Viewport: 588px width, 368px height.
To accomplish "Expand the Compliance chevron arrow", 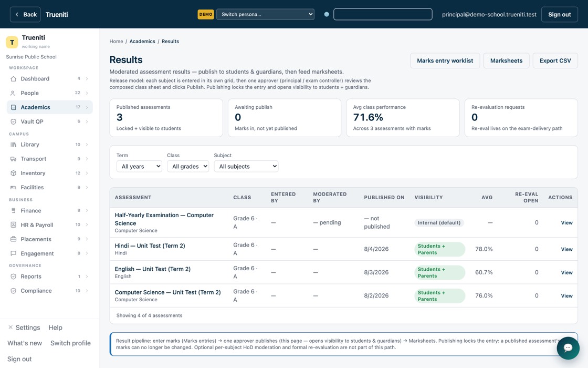I will (x=87, y=291).
